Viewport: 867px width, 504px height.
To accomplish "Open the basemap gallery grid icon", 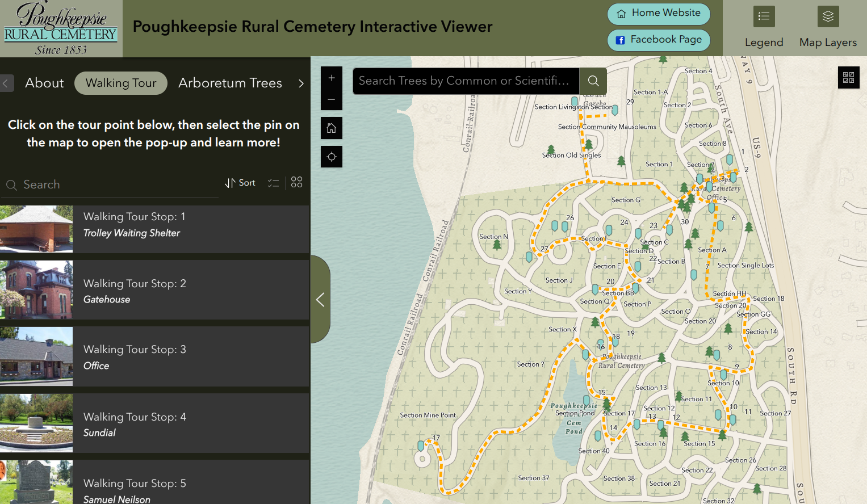I will (848, 77).
